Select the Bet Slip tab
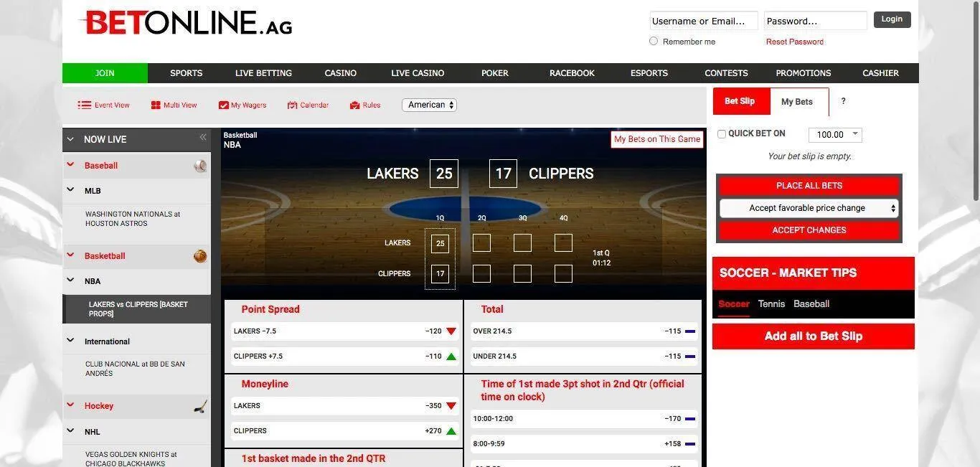The height and width of the screenshot is (467, 980). click(x=741, y=101)
